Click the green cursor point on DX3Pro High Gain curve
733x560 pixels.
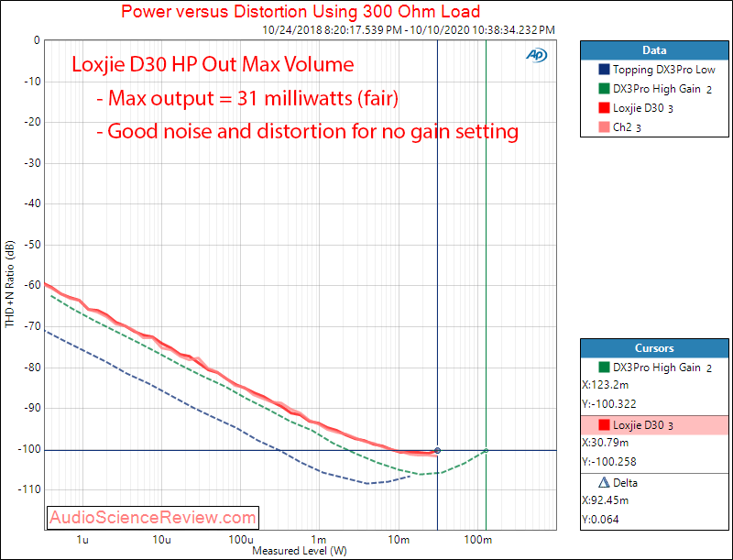487,451
